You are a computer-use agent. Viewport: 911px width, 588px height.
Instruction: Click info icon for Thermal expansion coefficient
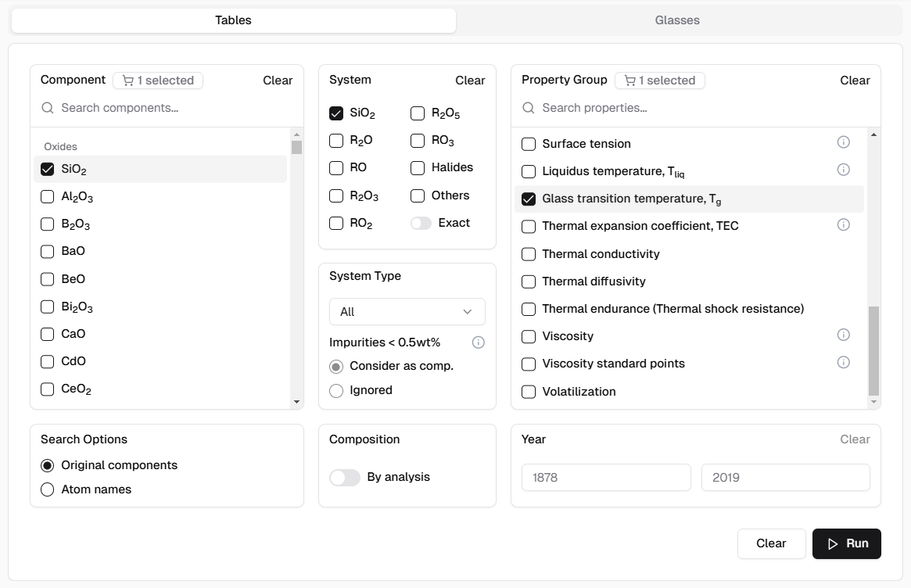pos(843,225)
